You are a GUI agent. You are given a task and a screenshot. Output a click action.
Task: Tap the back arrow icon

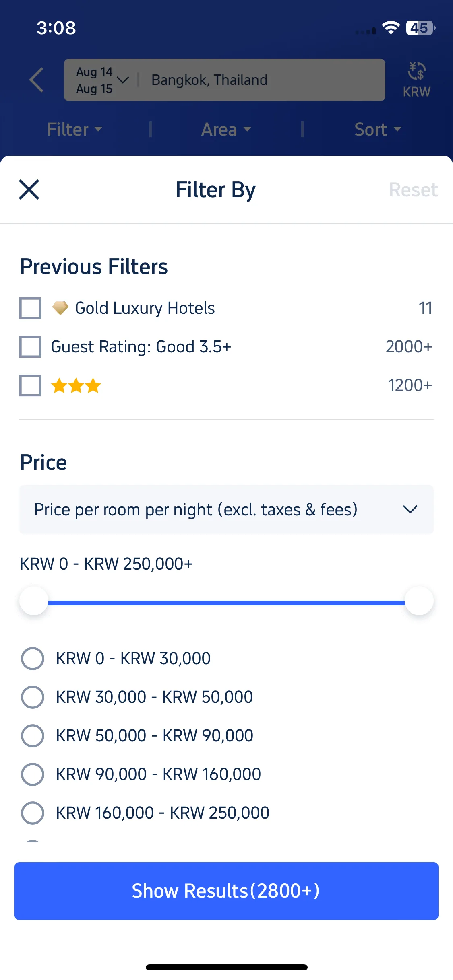[36, 80]
